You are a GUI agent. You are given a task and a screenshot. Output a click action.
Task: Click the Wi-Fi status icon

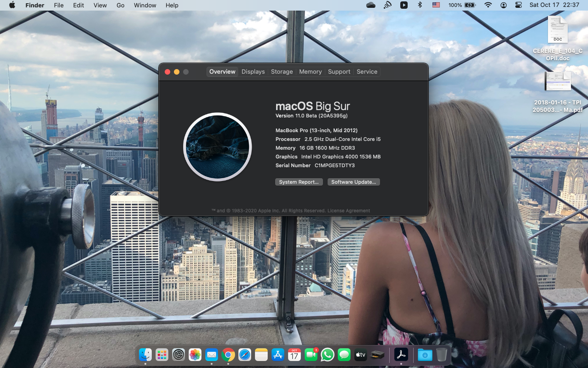(488, 5)
